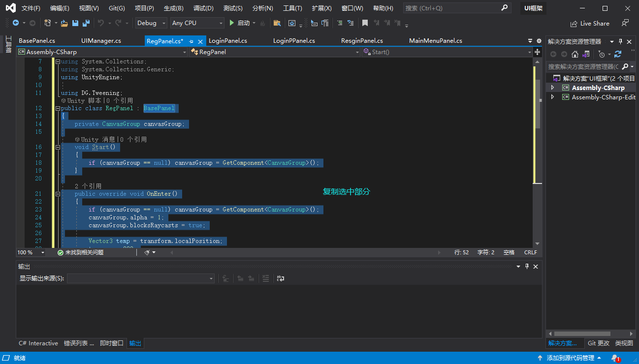Pin the RegPanel.cs tab
The image size is (639, 364).
pos(191,41)
